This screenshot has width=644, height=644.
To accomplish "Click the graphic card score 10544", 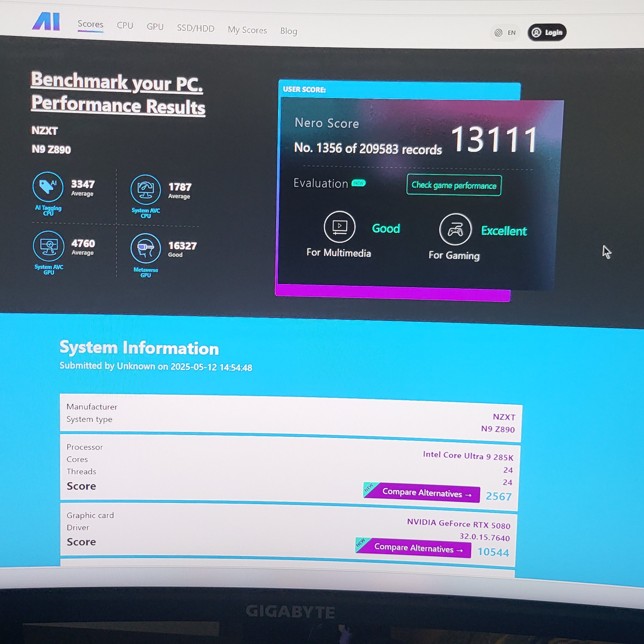I will click(493, 552).
